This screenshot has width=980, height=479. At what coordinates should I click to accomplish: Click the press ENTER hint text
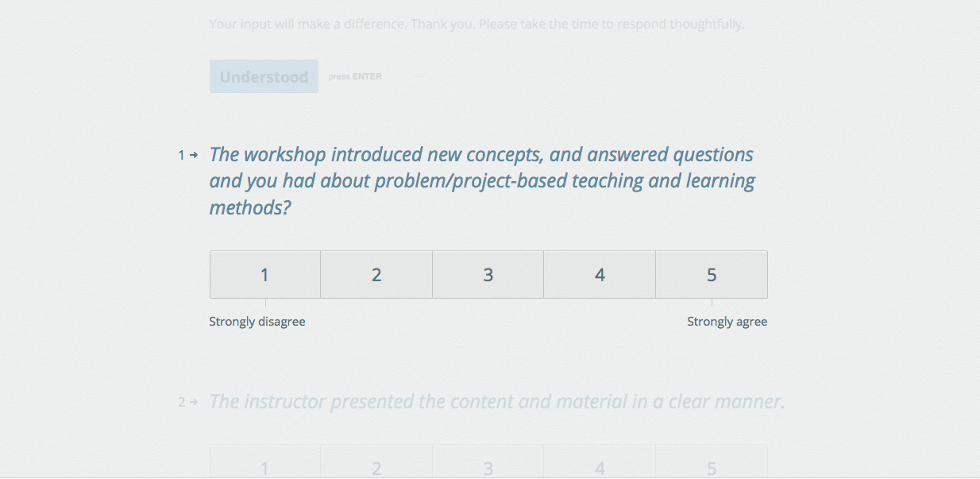pyautogui.click(x=355, y=77)
